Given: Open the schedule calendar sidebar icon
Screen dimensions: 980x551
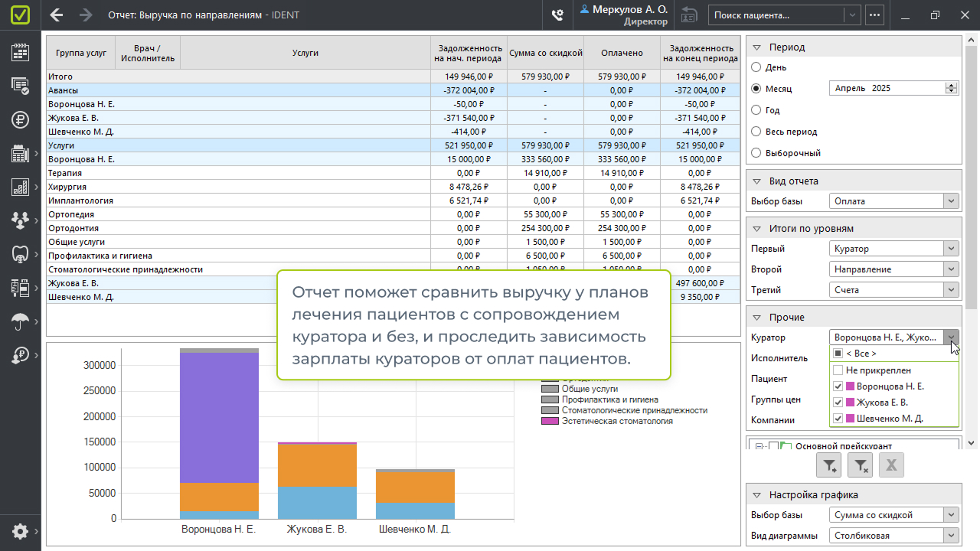Looking at the screenshot, I should click(21, 52).
